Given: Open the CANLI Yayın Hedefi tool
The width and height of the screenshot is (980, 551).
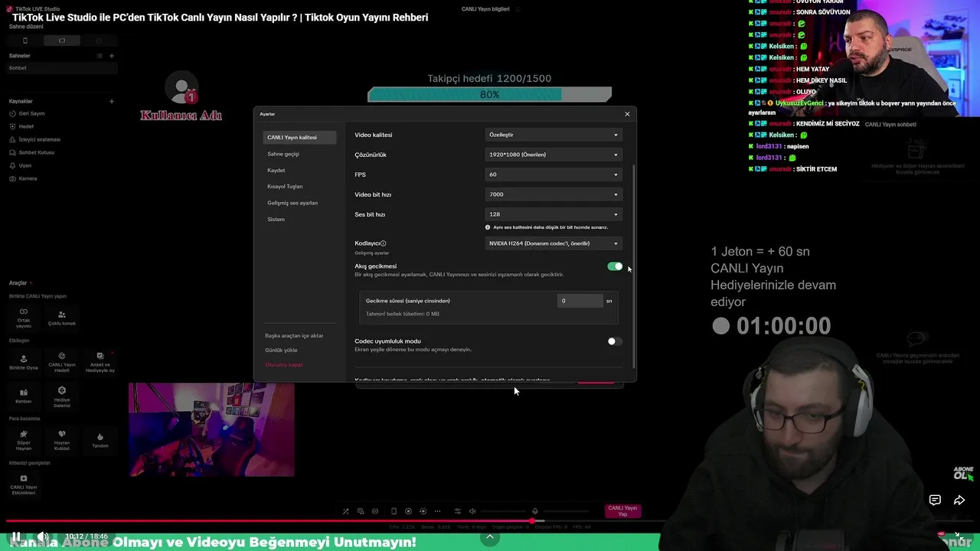Looking at the screenshot, I should click(x=62, y=361).
